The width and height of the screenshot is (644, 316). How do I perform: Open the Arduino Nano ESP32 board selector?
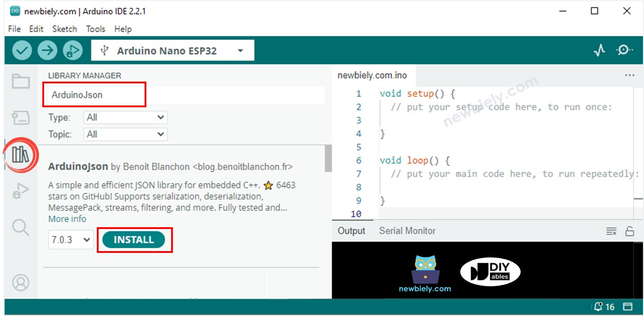pyautogui.click(x=172, y=50)
